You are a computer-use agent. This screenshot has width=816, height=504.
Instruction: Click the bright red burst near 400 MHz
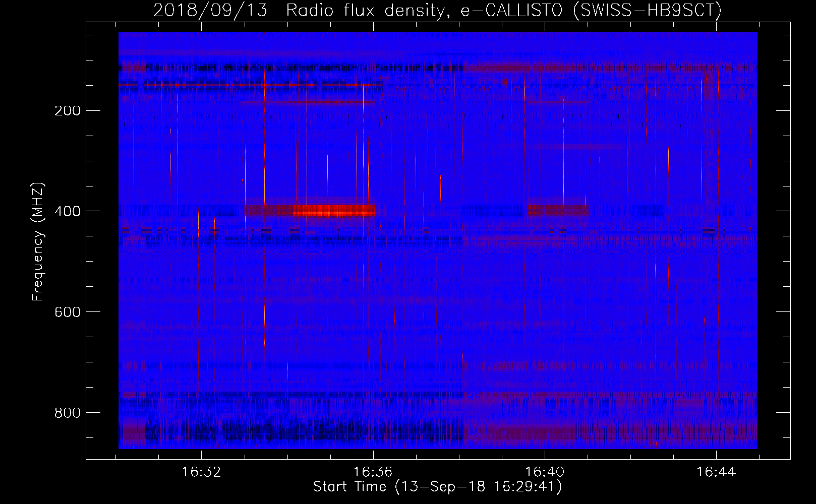334,210
